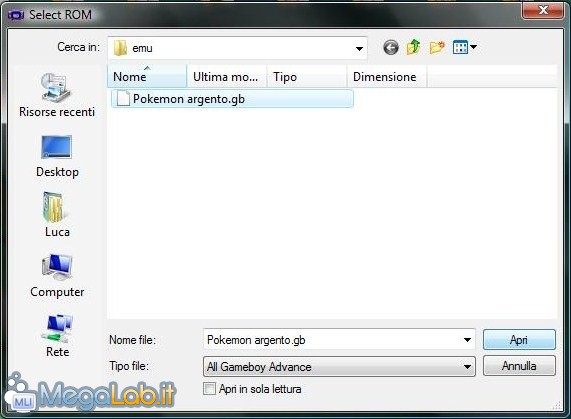
Task: Open Risorse recenti in sidebar
Action: point(57,95)
